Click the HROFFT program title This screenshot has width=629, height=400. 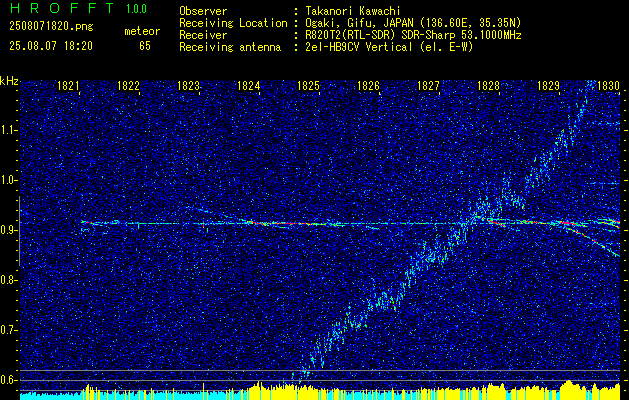pos(62,8)
